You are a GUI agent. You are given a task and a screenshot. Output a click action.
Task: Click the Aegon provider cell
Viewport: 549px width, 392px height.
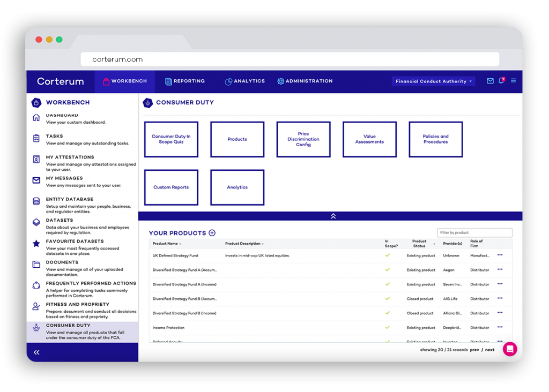[449, 270]
